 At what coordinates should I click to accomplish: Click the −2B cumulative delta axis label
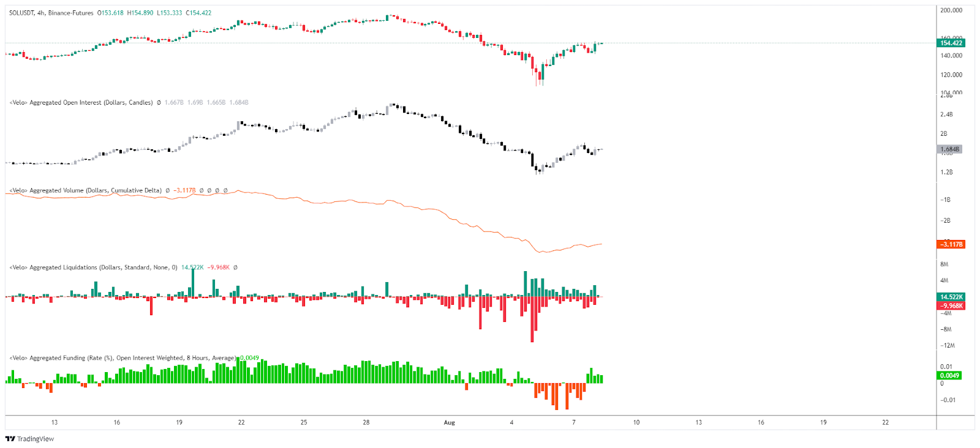946,221
